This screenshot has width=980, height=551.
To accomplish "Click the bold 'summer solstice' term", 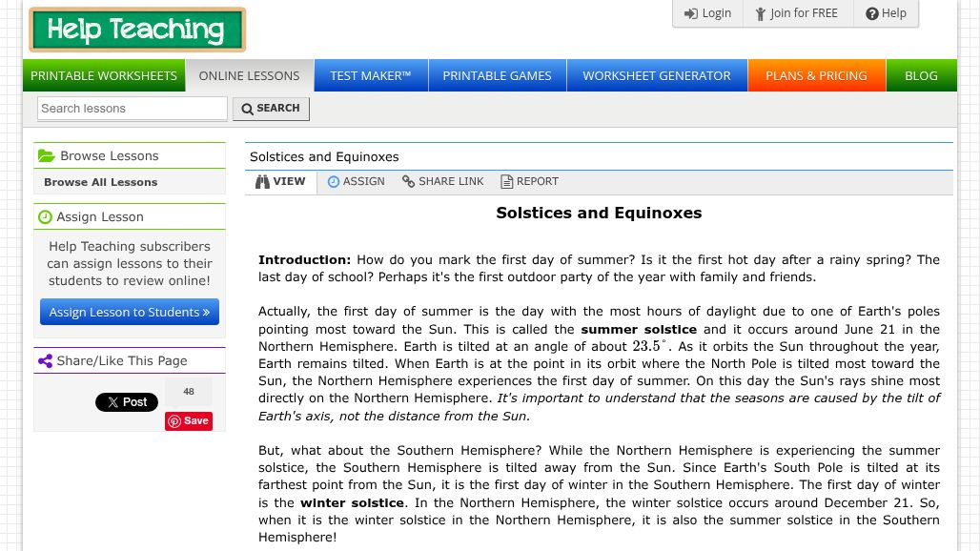I will [639, 329].
